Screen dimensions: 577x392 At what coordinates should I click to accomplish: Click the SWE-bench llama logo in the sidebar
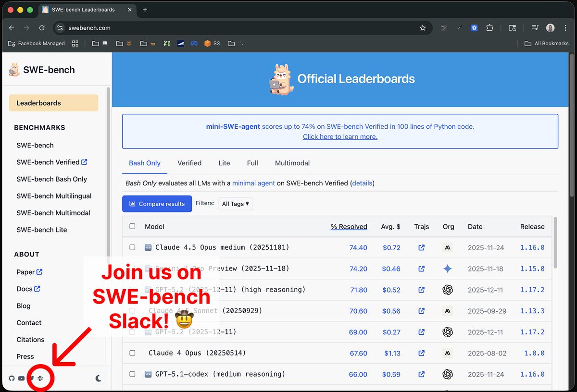coord(14,70)
